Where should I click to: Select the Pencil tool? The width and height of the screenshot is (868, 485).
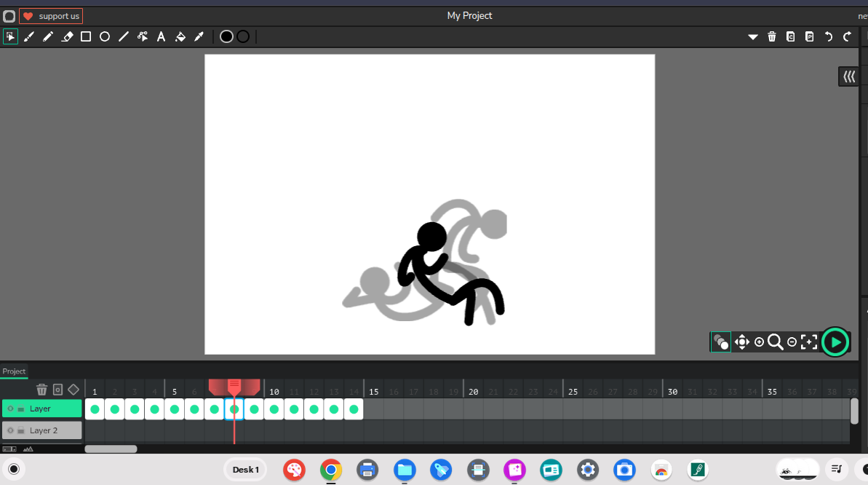48,36
